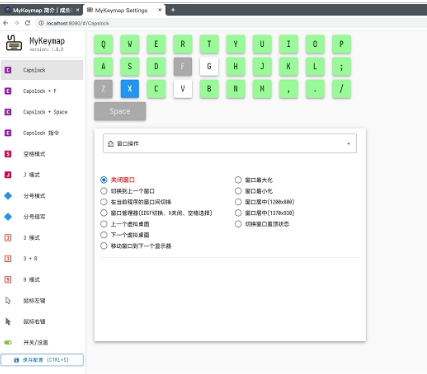
Task: Click the comma key button
Action: (288, 89)
